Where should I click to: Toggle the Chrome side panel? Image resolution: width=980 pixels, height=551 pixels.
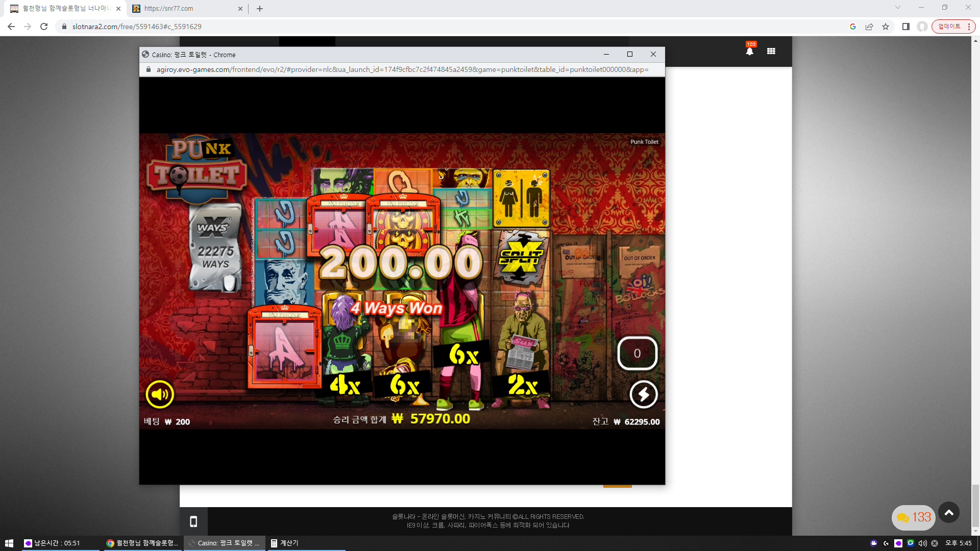click(x=906, y=27)
